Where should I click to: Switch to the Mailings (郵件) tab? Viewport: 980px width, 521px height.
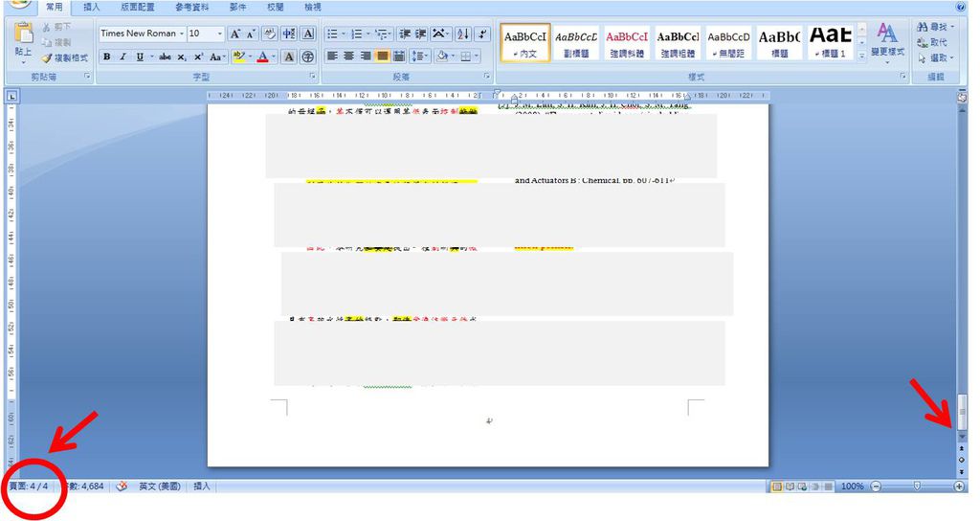237,8
